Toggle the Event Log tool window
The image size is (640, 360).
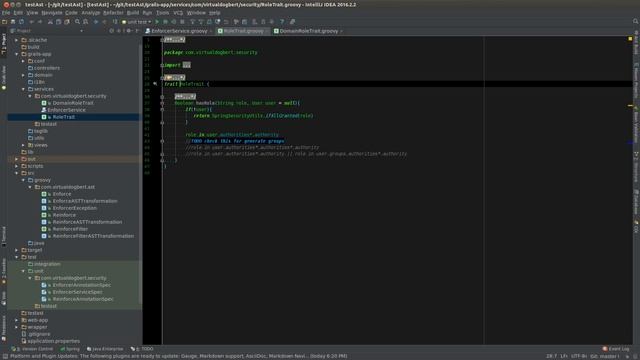(x=616, y=349)
